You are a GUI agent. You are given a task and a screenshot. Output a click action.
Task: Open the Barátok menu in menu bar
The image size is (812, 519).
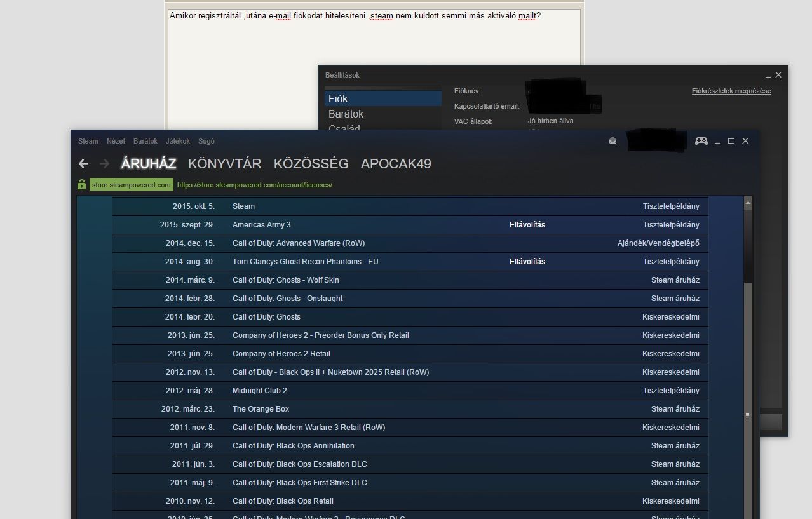pyautogui.click(x=145, y=141)
